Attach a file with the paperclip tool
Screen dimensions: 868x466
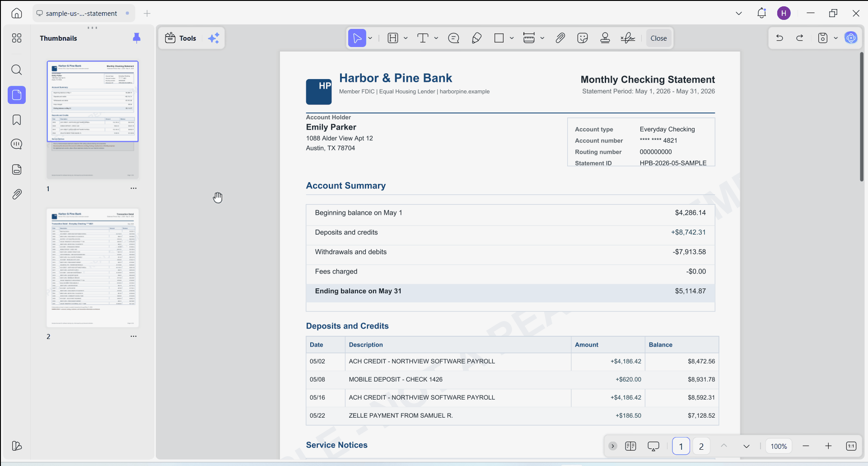click(560, 38)
